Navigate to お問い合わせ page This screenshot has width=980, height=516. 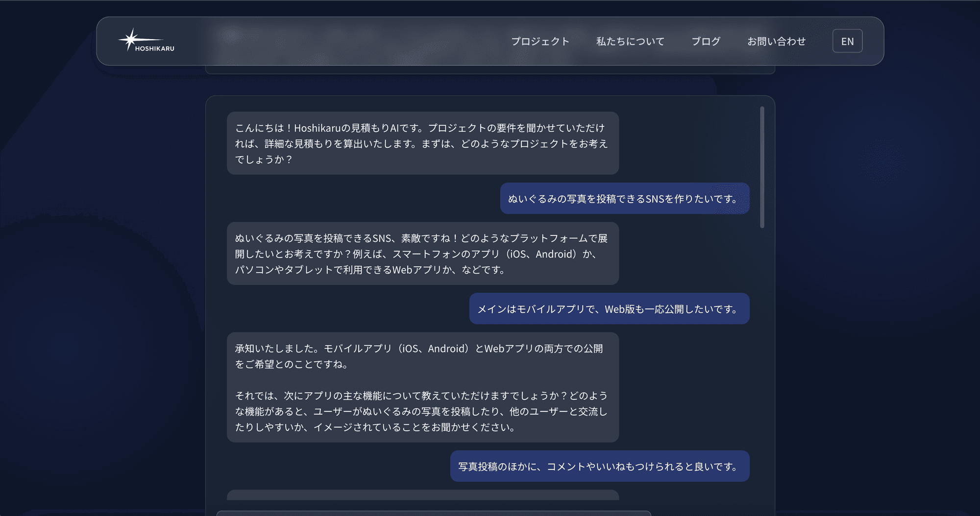tap(776, 42)
